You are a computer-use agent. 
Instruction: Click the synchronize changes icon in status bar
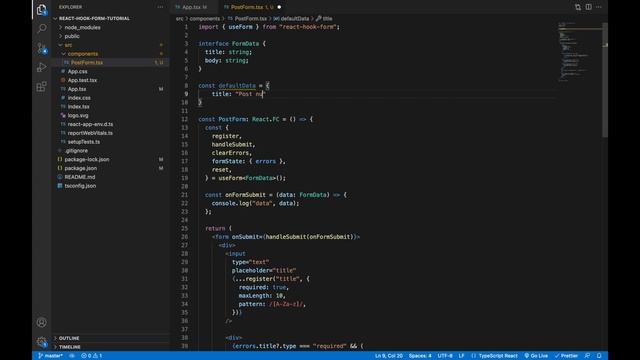click(72, 356)
